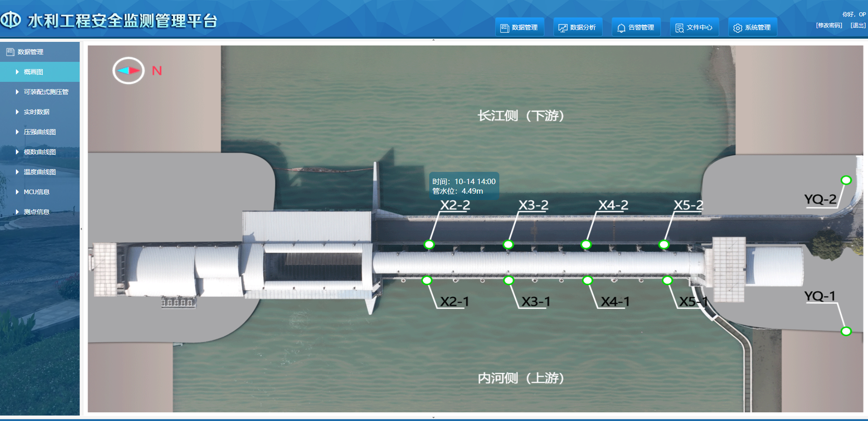The image size is (868, 421).
Task: Click the X2-1 green monitoring point
Action: 427,280
